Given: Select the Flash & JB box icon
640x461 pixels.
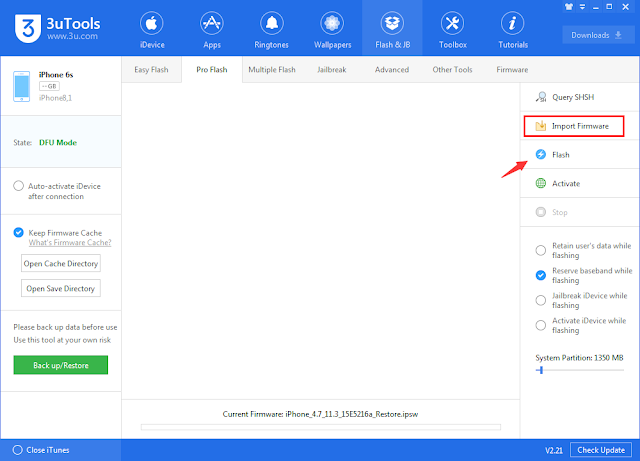Looking at the screenshot, I should tap(392, 23).
